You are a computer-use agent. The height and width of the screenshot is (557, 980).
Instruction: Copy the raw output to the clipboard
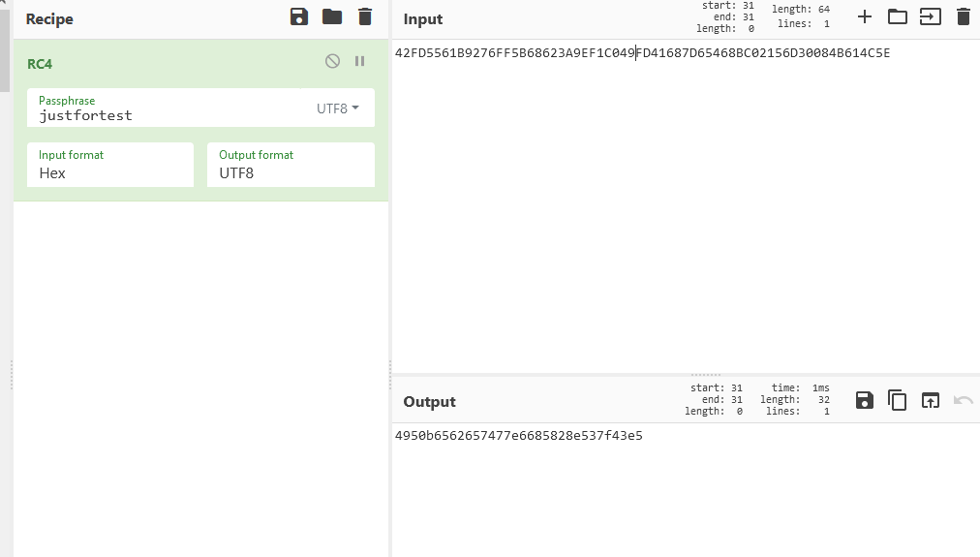898,400
